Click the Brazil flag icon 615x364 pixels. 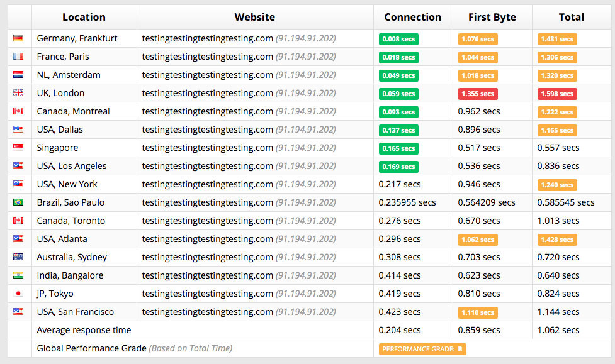point(18,202)
